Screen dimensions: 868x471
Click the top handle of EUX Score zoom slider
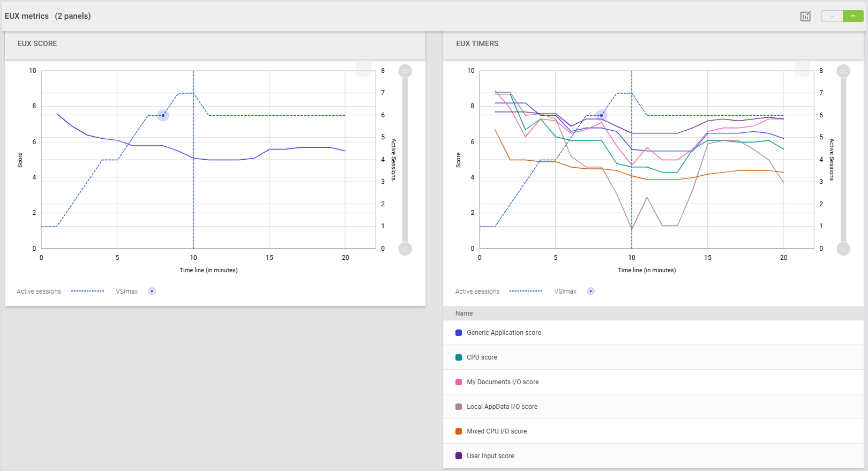(405, 71)
